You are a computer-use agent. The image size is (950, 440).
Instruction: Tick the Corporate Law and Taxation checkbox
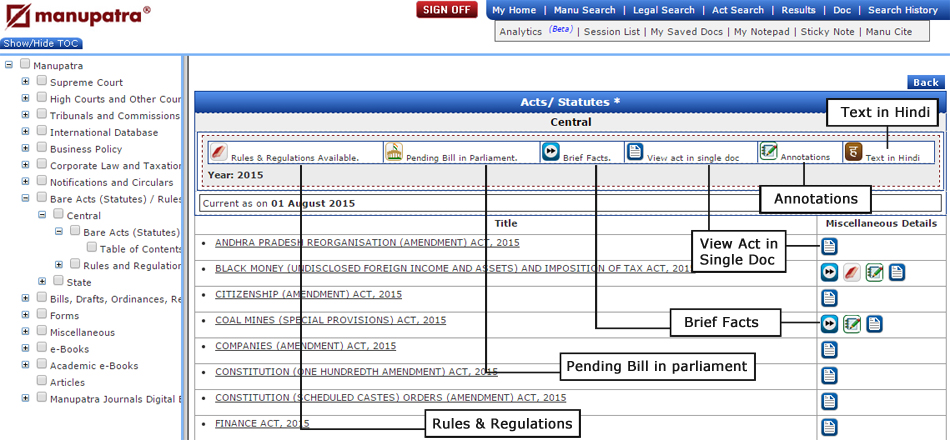41,164
